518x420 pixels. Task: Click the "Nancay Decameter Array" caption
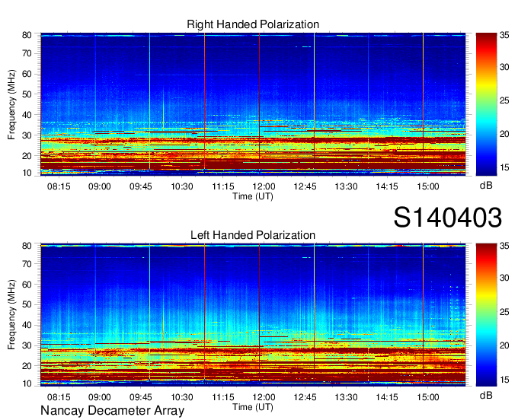click(x=112, y=411)
